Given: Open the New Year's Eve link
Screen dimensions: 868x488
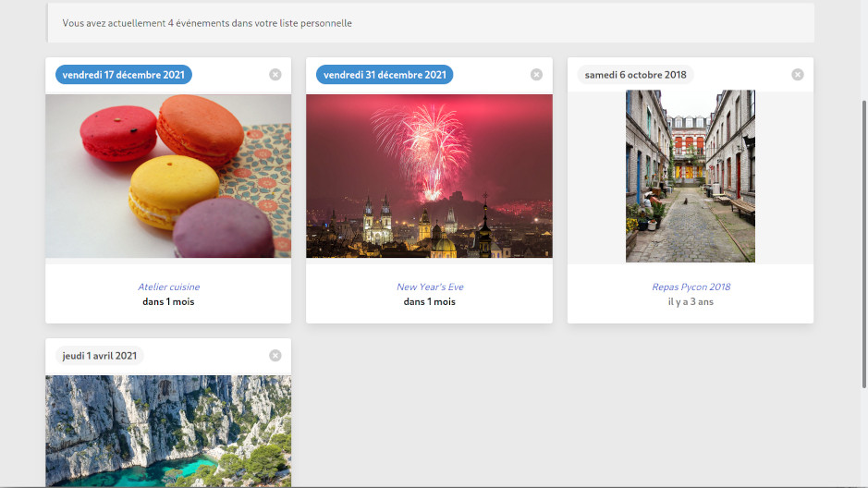Looking at the screenshot, I should (430, 287).
